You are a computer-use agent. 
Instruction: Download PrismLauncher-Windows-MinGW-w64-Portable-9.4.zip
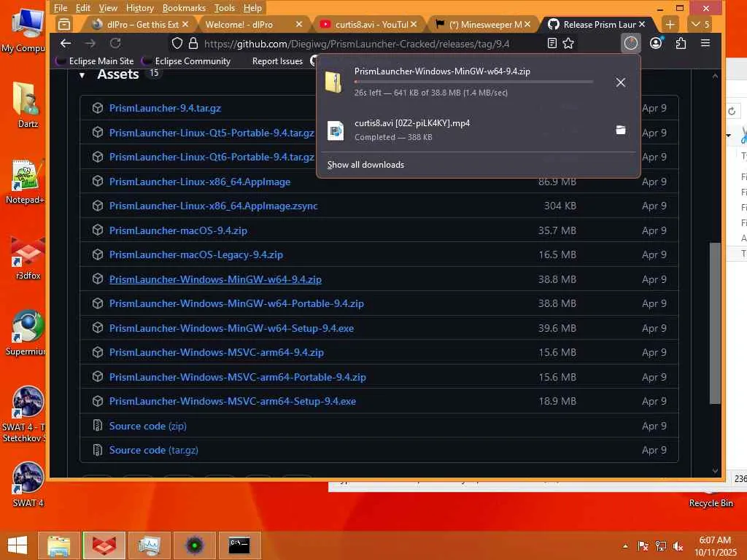[x=236, y=303]
